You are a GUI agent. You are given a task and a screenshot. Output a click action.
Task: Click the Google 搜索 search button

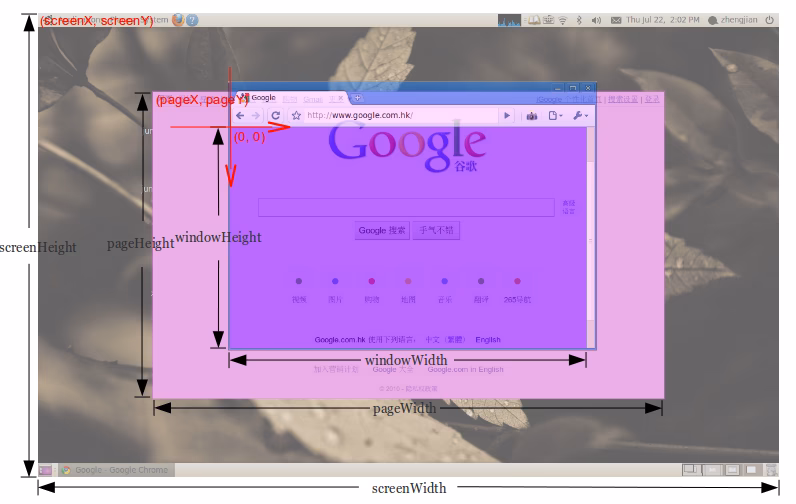(382, 230)
